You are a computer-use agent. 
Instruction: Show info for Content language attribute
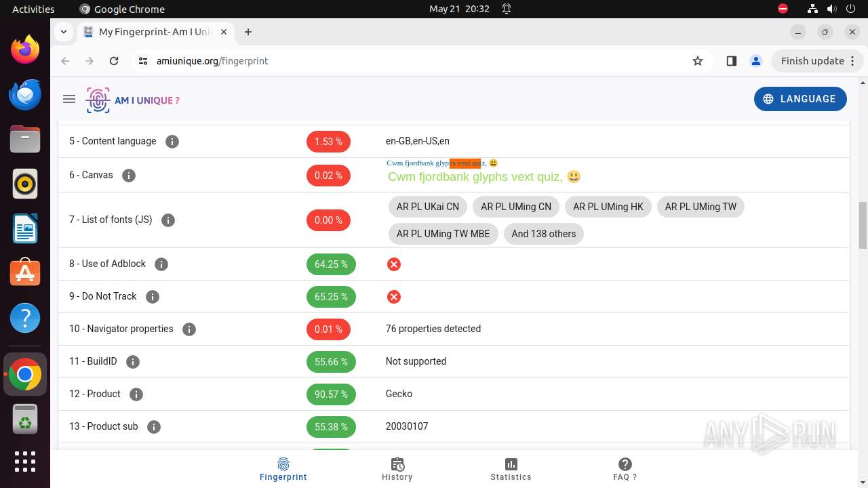(172, 142)
